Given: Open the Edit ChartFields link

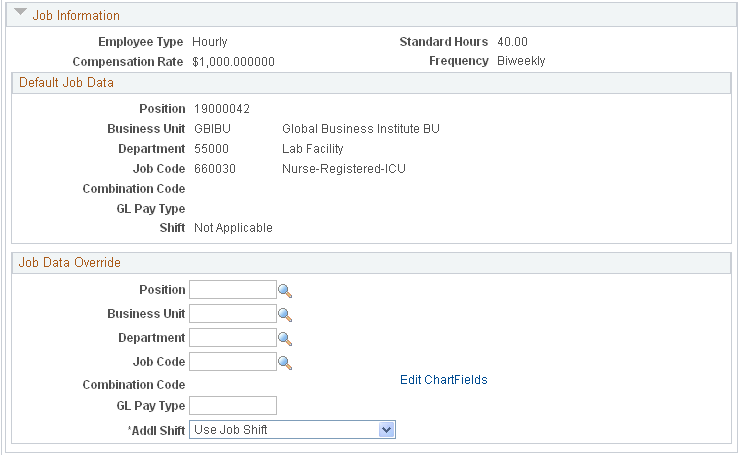Looking at the screenshot, I should (444, 380).
